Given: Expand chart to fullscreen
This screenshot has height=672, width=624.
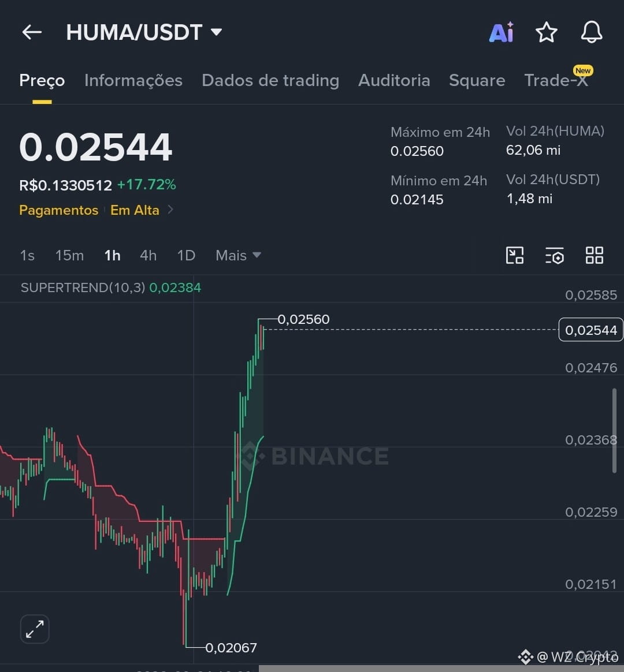Looking at the screenshot, I should [x=35, y=629].
